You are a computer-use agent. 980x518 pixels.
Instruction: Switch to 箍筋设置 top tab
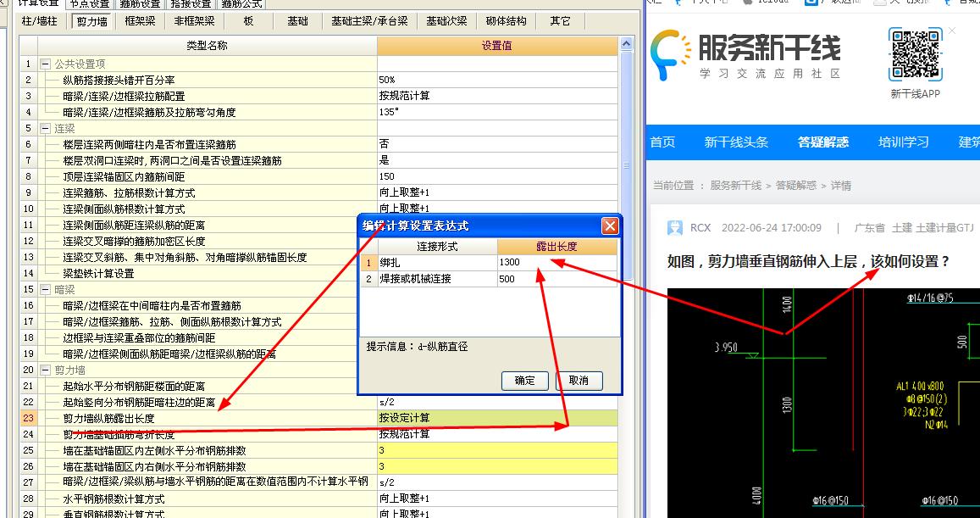coord(141,4)
